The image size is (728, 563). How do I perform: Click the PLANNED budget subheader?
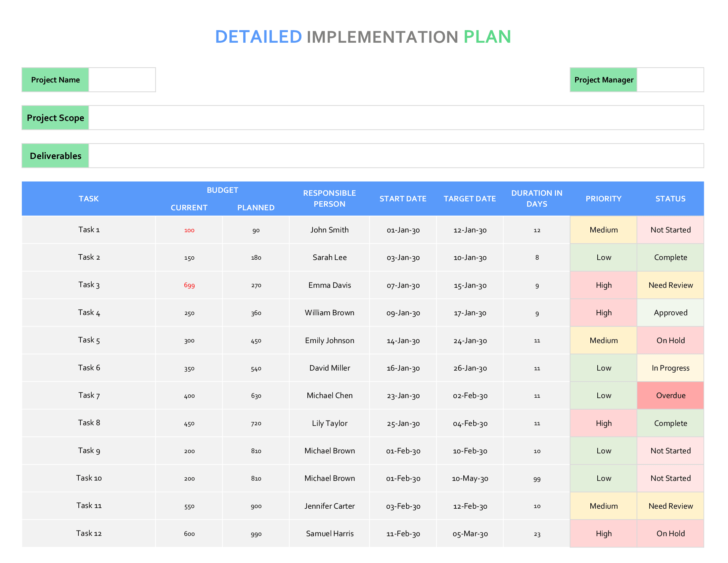(256, 207)
